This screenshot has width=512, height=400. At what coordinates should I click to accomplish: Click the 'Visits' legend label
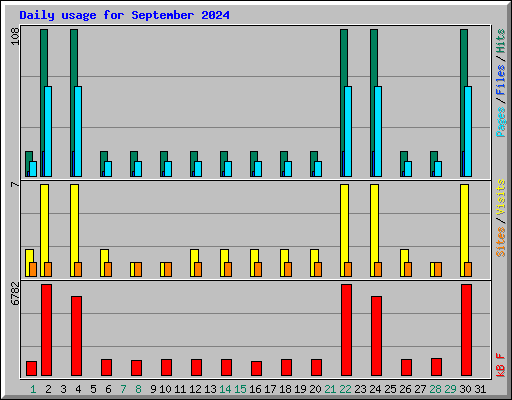pyautogui.click(x=501, y=198)
